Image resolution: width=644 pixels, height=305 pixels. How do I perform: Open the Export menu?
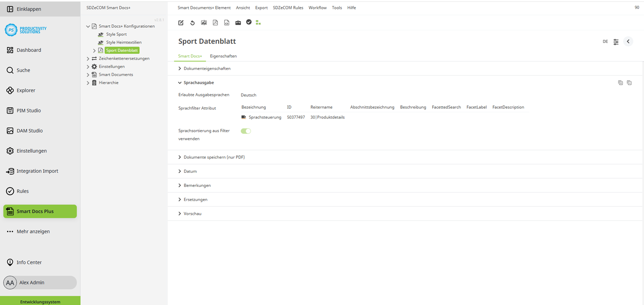261,7
